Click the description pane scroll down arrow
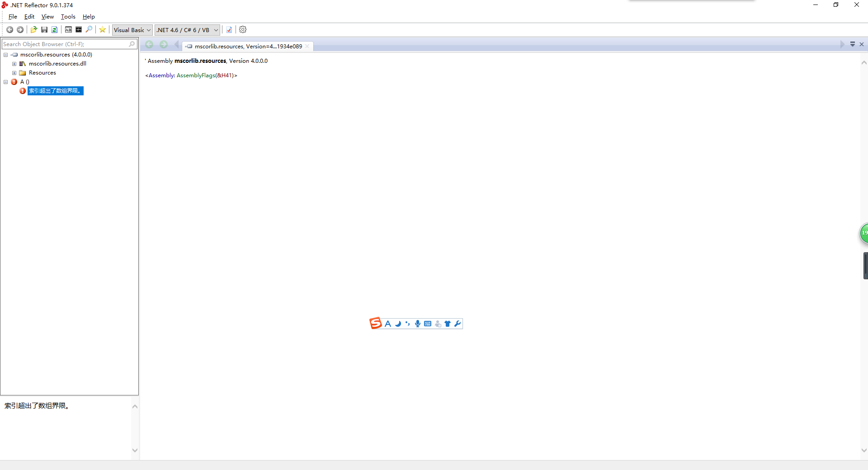Screen dimensions: 868x470 click(x=135, y=450)
